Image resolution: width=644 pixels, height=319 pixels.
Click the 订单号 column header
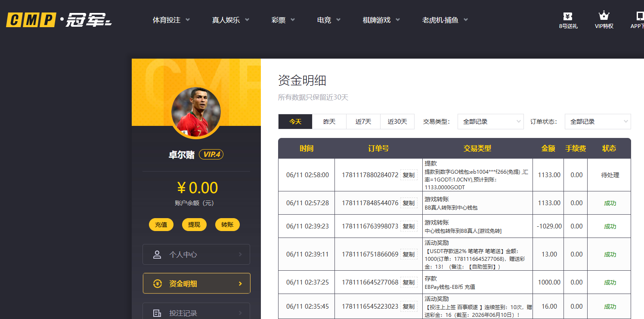click(x=378, y=148)
